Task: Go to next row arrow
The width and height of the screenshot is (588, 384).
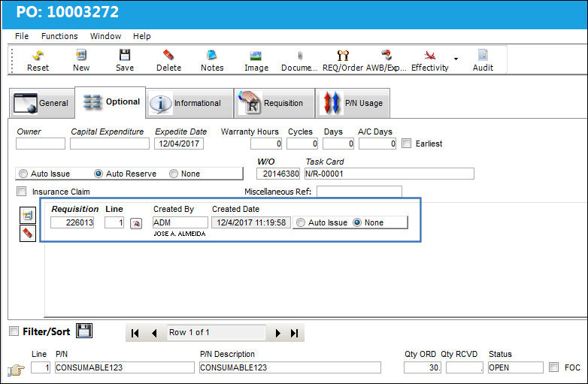Action: click(x=278, y=333)
